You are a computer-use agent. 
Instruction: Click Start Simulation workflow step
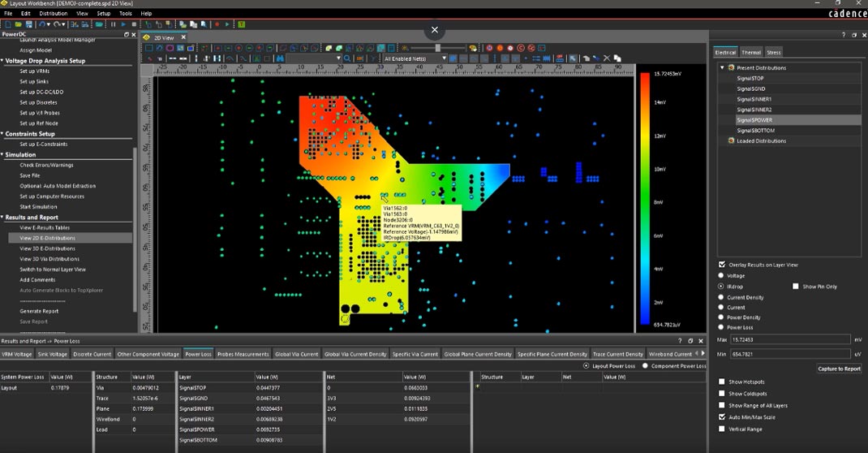pyautogui.click(x=38, y=206)
